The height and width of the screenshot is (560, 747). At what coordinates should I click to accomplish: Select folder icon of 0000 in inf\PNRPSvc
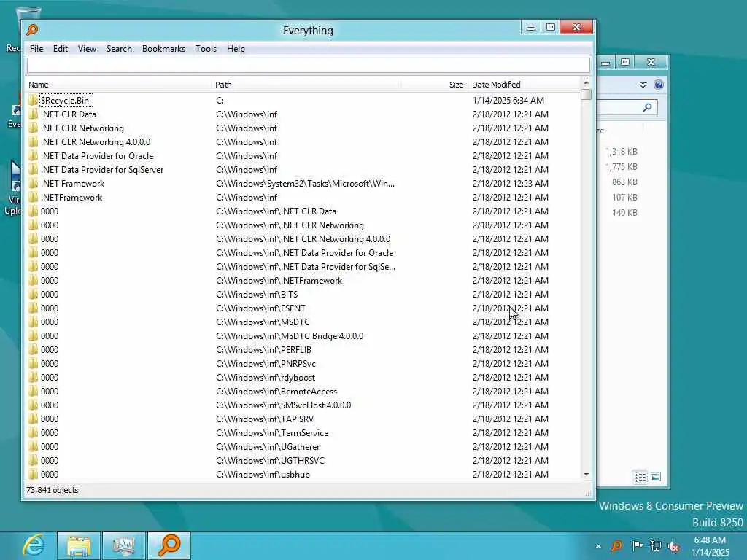click(33, 363)
